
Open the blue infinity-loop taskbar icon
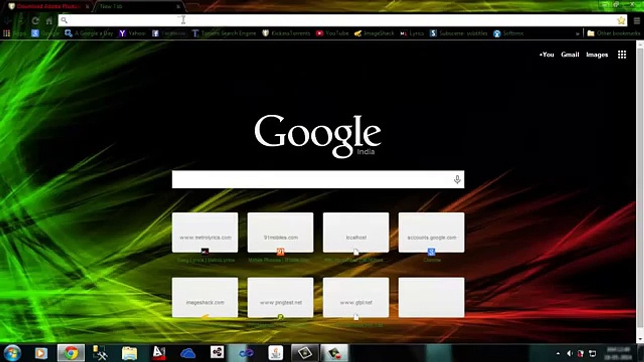coord(246,353)
